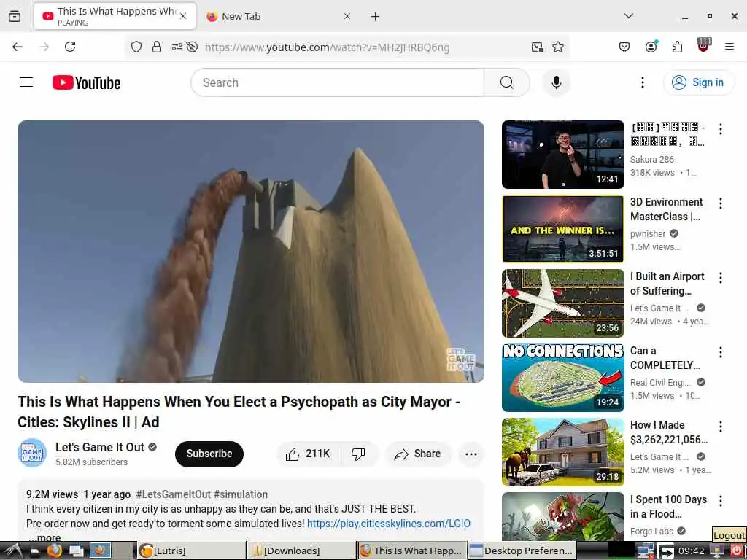This screenshot has width=747, height=560.
Task: Select the This Is What Happ... taskbar entry
Action: (411, 551)
